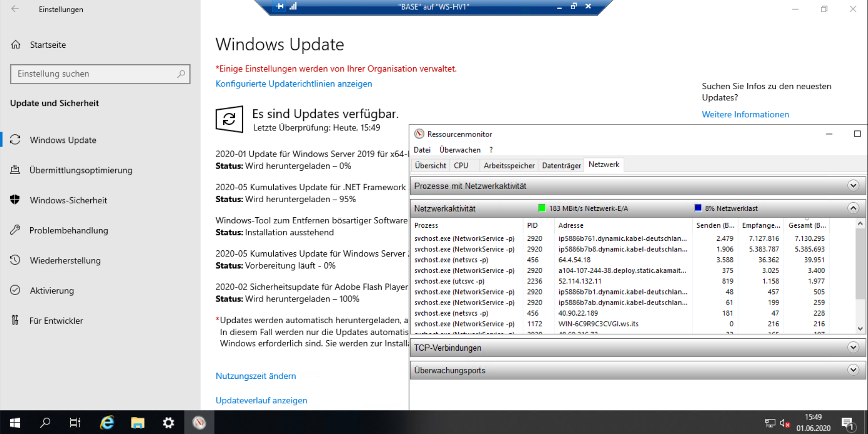Expand Prozesse mit Netzwerkaktivität section

pyautogui.click(x=853, y=186)
